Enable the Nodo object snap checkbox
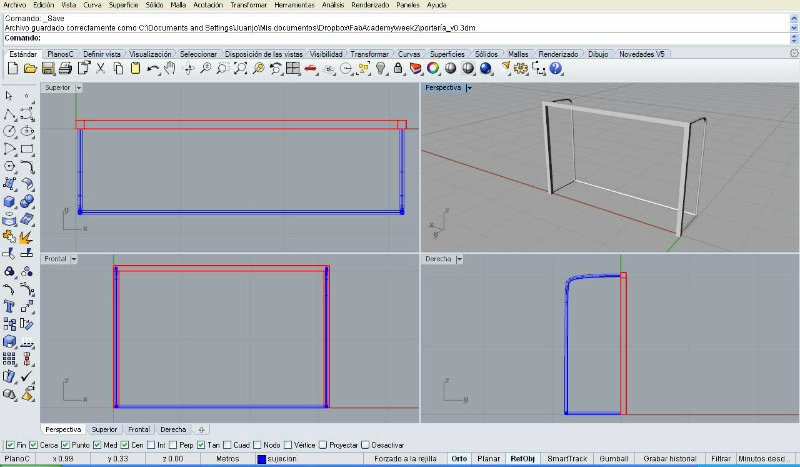 (257, 445)
